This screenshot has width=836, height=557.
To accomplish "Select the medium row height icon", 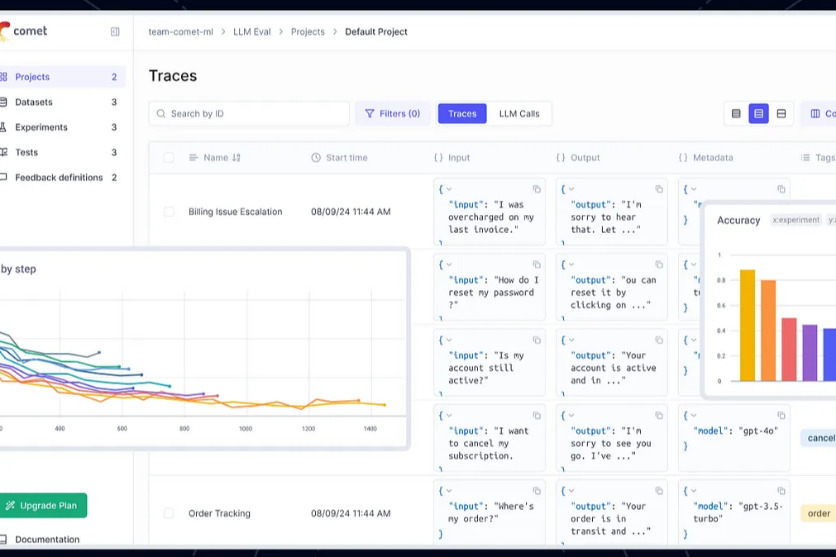I will tap(759, 114).
